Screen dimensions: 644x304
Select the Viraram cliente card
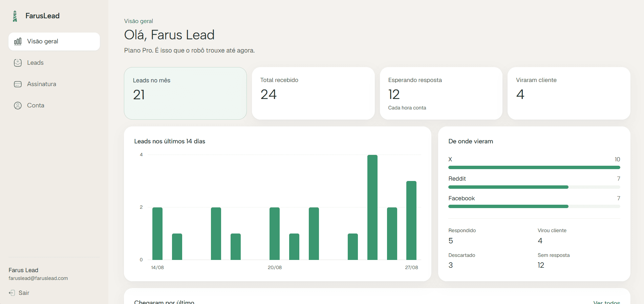coord(569,93)
